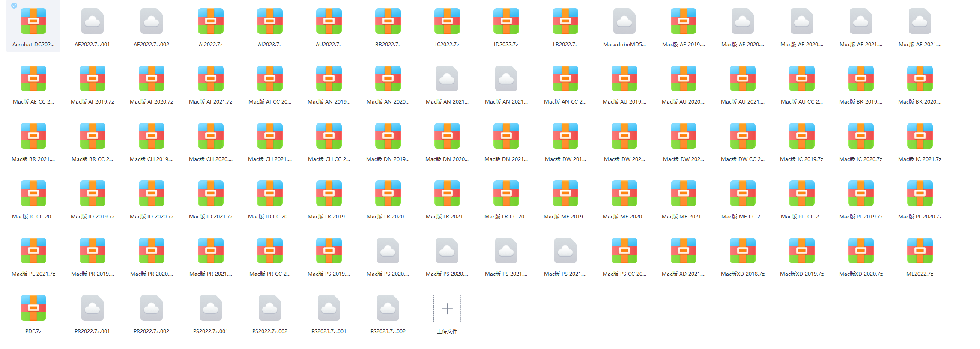Click the Mac版 AI 2021.7z archive icon
This screenshot has height=349, width=980.
tap(211, 78)
